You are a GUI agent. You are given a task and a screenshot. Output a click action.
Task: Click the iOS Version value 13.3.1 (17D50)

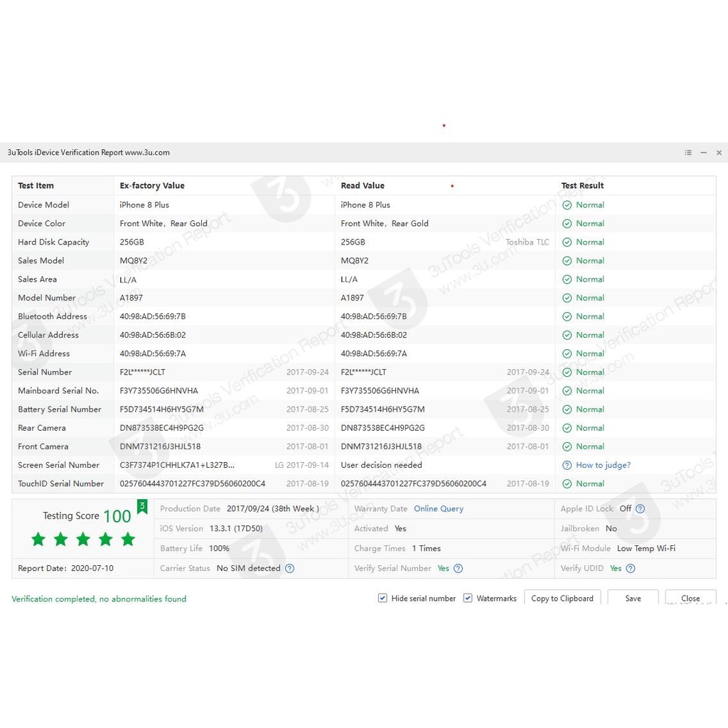click(236, 529)
